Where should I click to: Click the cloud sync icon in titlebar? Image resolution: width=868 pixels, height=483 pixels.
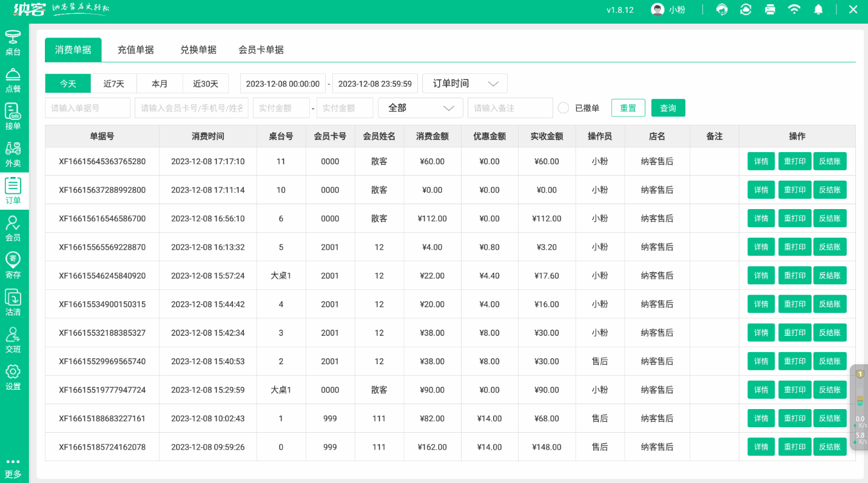click(x=745, y=10)
